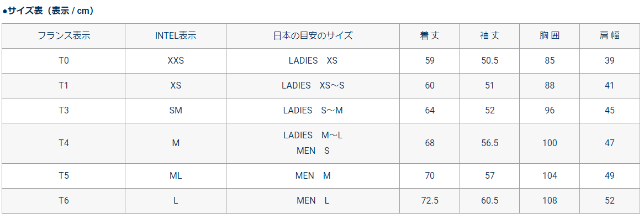This screenshot has width=644, height=218.
Task: Click the T6 row label
Action: (64, 201)
